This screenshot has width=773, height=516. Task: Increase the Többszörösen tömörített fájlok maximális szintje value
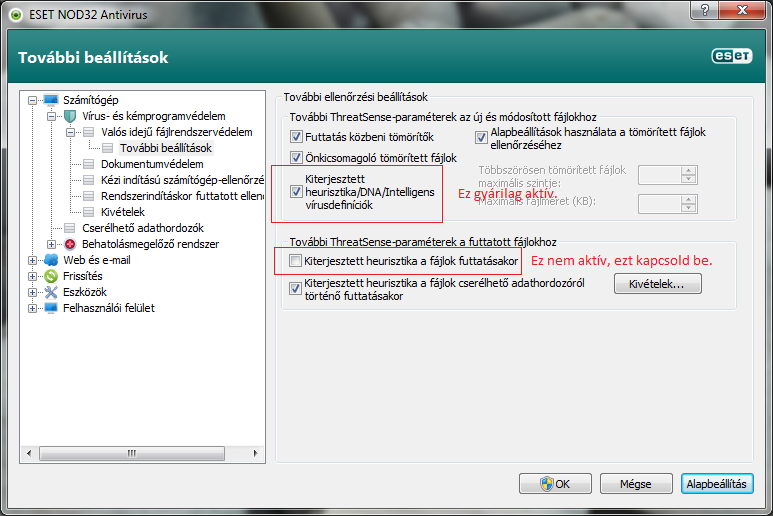pos(689,171)
